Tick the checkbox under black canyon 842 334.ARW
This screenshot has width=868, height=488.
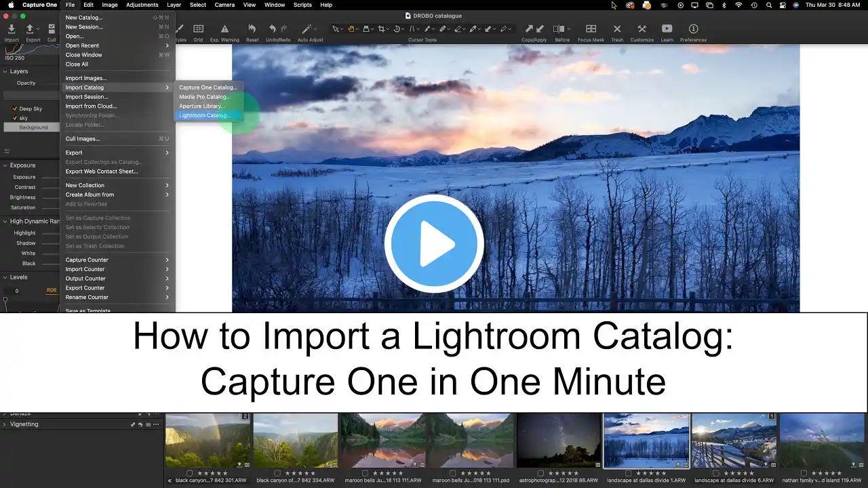[277, 473]
